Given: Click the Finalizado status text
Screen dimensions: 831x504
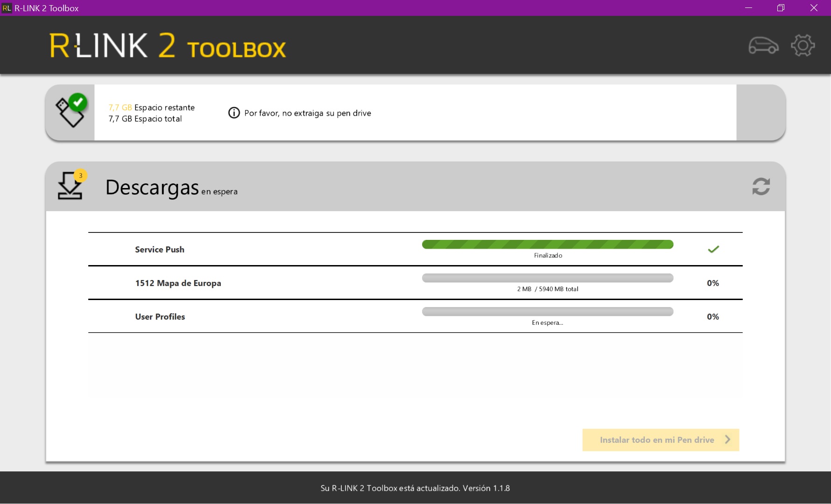Looking at the screenshot, I should tap(548, 255).
